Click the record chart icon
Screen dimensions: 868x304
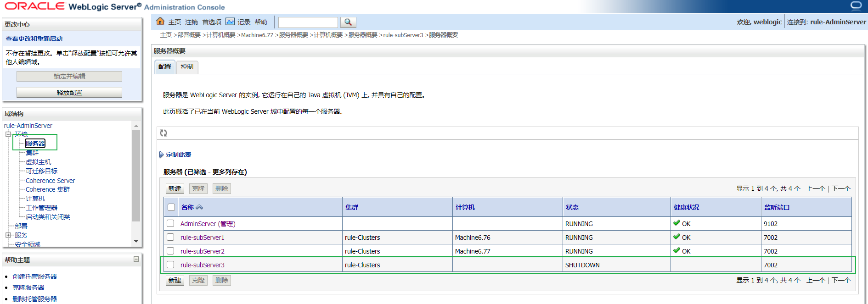230,22
